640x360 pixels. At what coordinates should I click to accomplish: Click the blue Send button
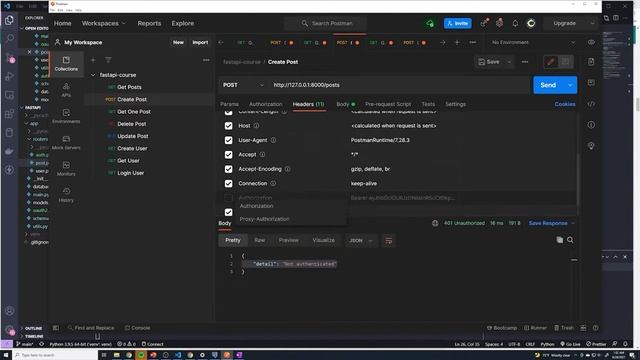(x=548, y=85)
